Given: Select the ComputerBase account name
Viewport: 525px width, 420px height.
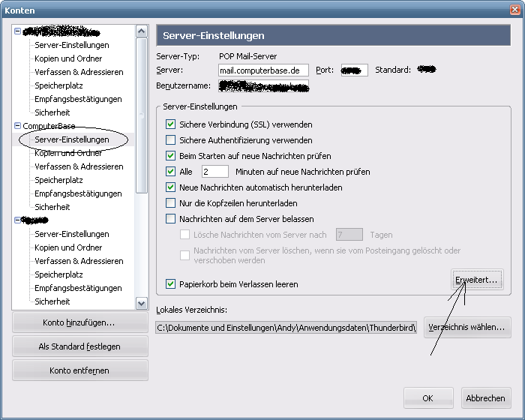Looking at the screenshot, I should (x=49, y=126).
